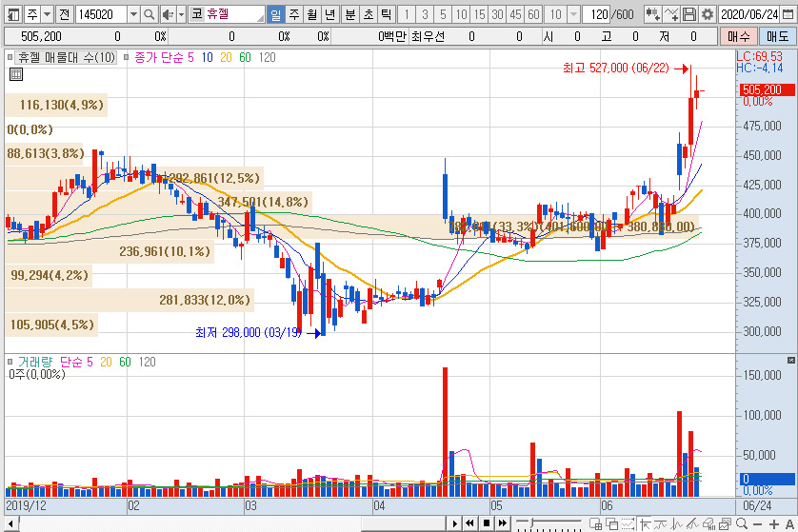Click the plus zoom-in icon
798x532 pixels.
(774, 523)
